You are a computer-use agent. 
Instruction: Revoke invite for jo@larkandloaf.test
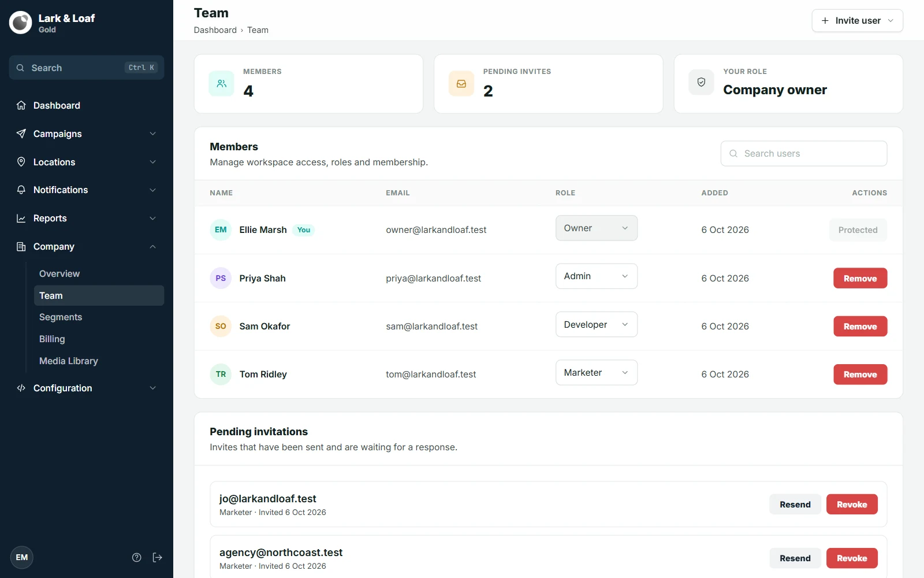pyautogui.click(x=852, y=504)
